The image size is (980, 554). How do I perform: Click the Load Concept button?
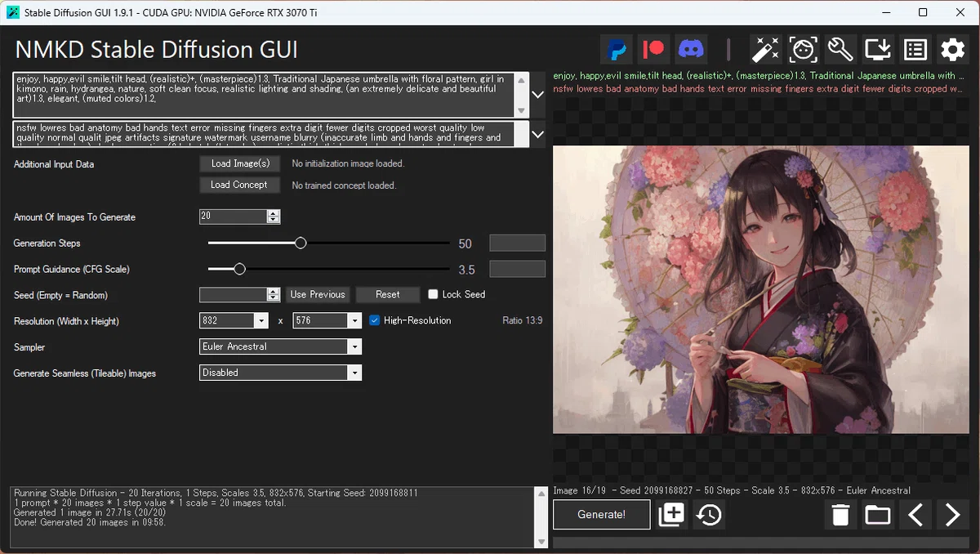240,185
